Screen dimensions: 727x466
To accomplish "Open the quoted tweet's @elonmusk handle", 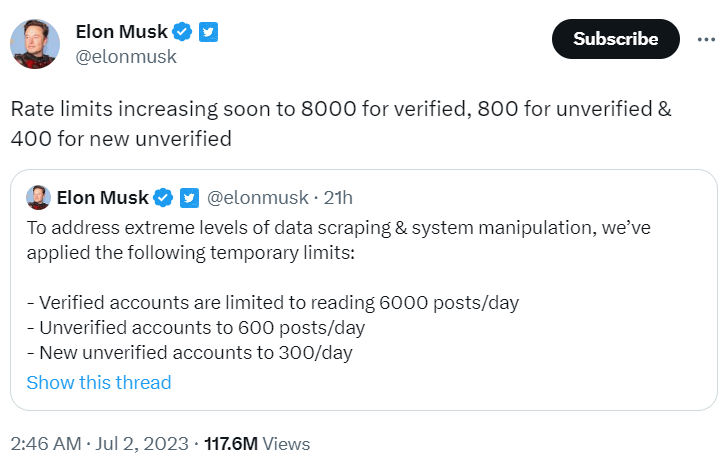I will point(258,198).
